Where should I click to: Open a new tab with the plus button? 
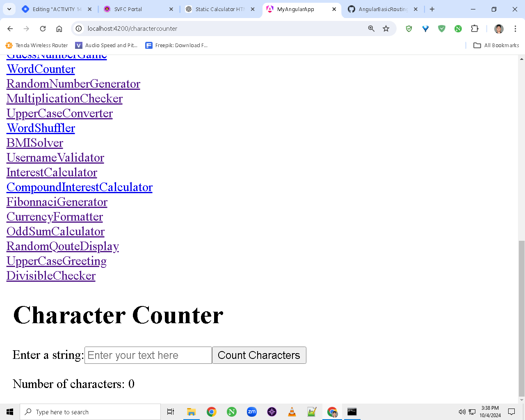[x=432, y=9]
